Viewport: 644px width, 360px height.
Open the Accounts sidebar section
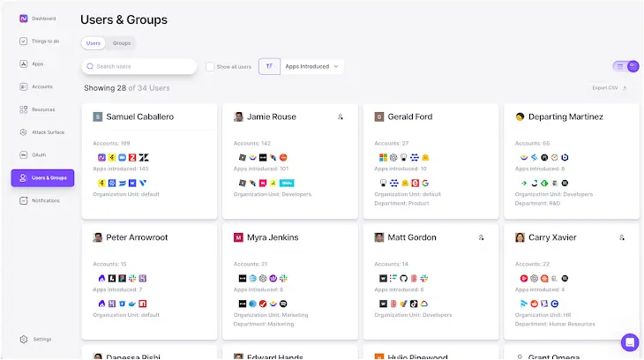[x=36, y=86]
